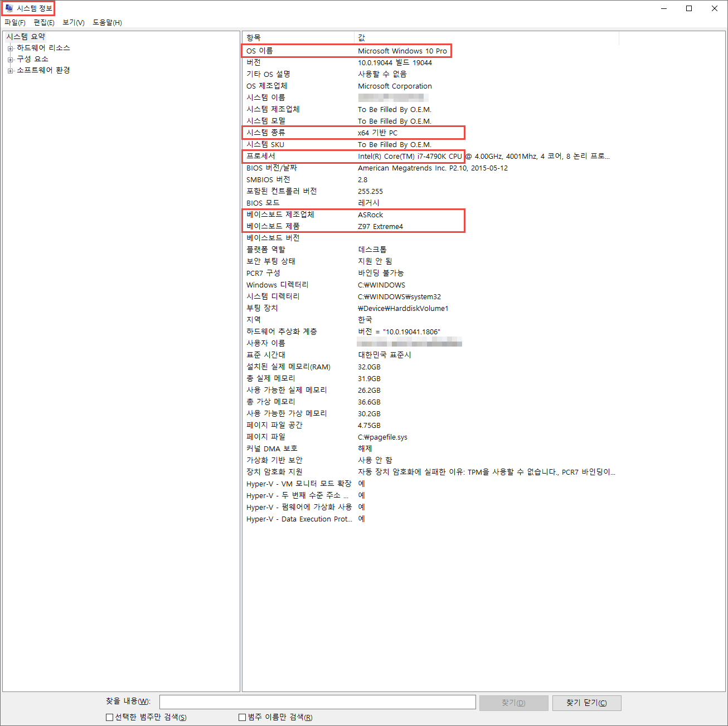
Task: Select the PCR7 구성 row
Action: [431, 273]
